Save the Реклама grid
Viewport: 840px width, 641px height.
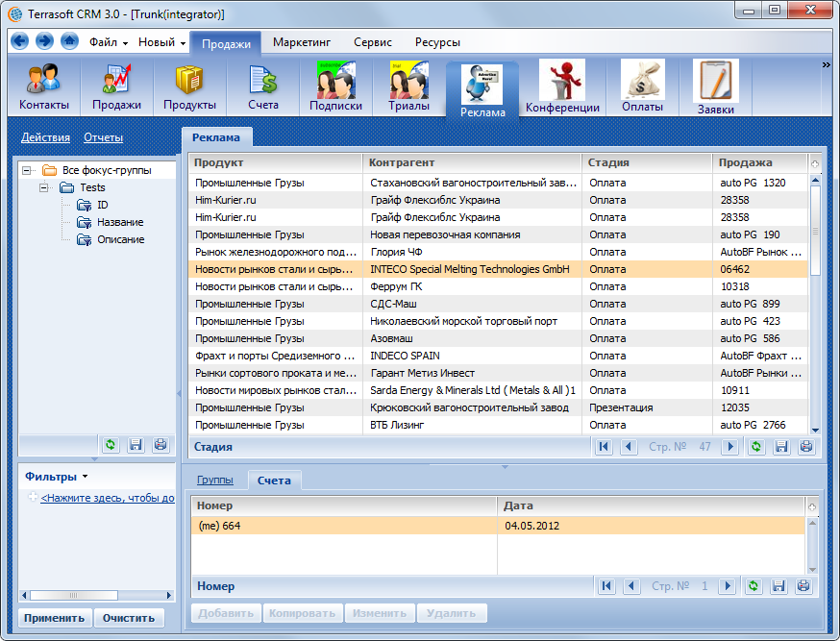(781, 447)
